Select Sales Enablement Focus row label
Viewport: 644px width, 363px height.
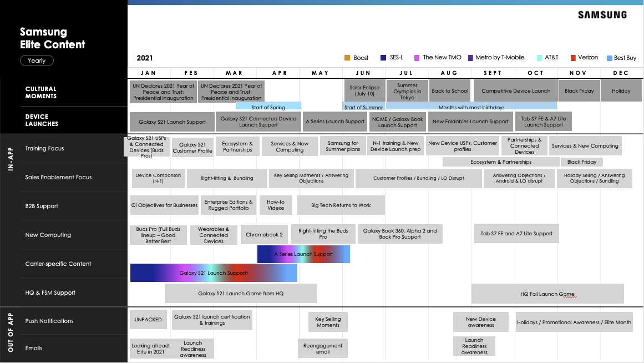58,177
